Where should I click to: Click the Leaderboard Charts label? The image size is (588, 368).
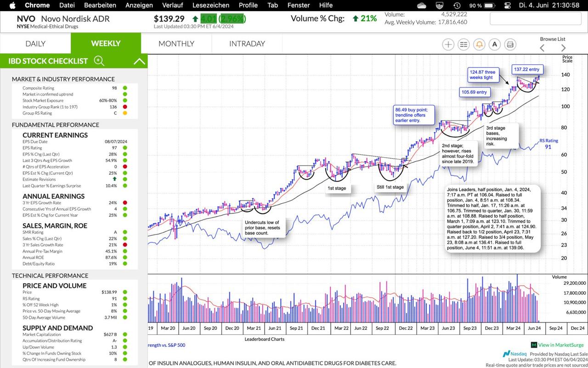click(x=264, y=339)
